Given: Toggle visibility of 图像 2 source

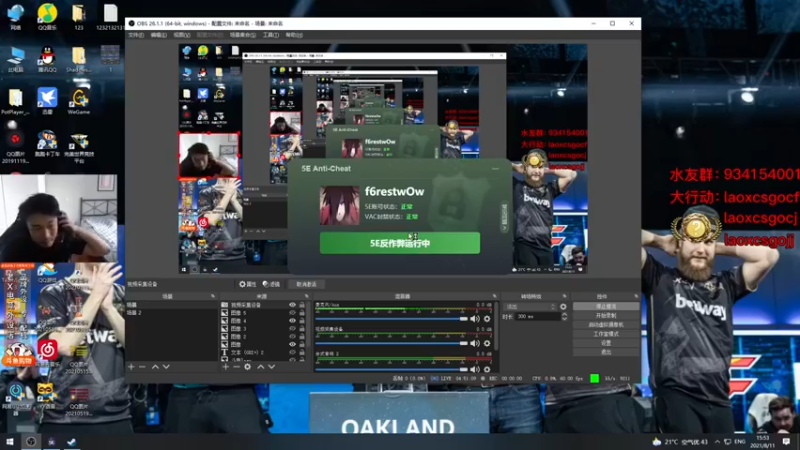Looking at the screenshot, I should coord(292,336).
